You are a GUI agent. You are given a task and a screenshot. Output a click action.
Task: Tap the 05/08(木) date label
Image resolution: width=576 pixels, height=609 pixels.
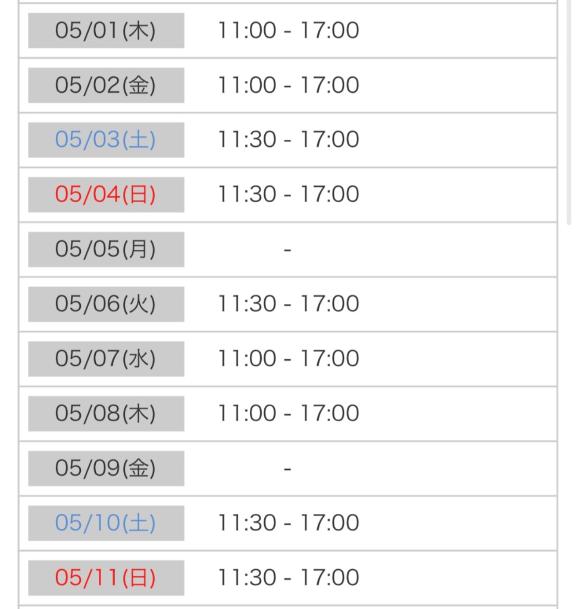pyautogui.click(x=106, y=414)
